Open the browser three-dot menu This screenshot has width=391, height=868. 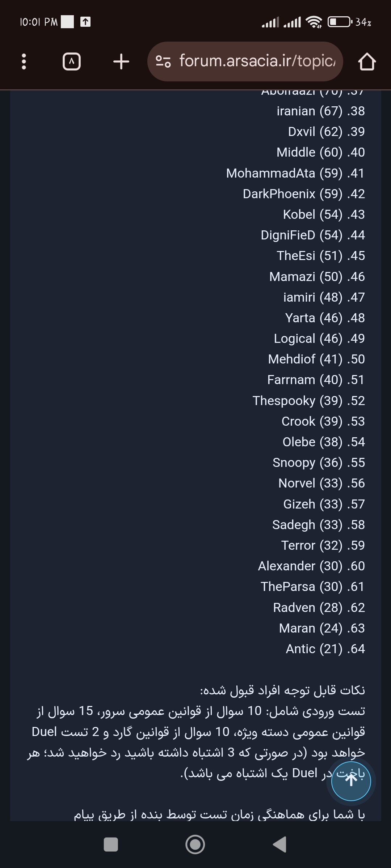click(24, 61)
